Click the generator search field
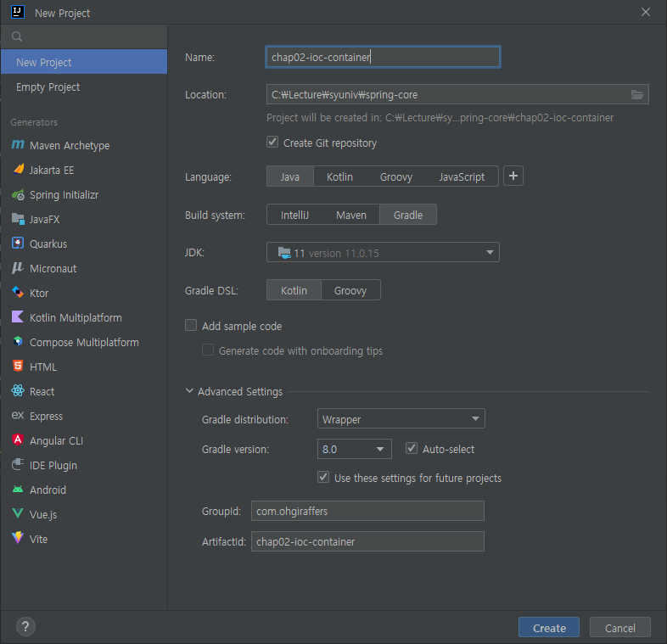The height and width of the screenshot is (644, 667). pos(84,36)
